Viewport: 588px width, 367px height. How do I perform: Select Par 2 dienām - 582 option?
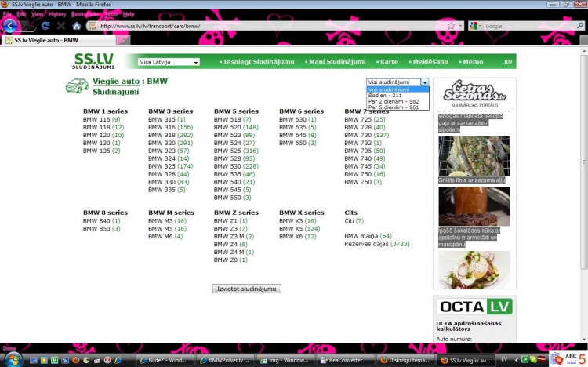[397, 101]
